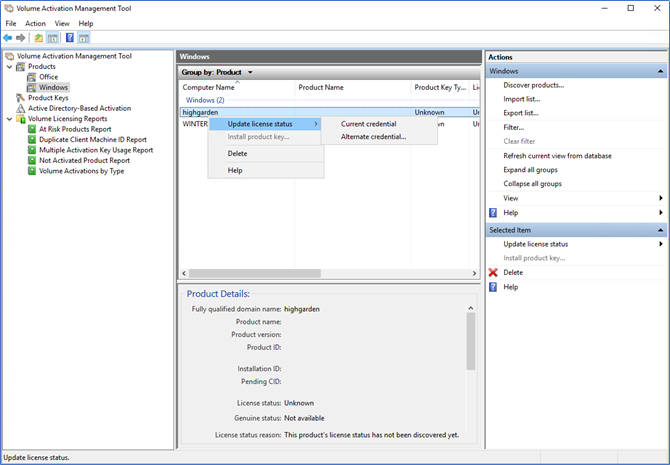Click the Up one level folder icon
This screenshot has width=670, height=465.
(39, 38)
